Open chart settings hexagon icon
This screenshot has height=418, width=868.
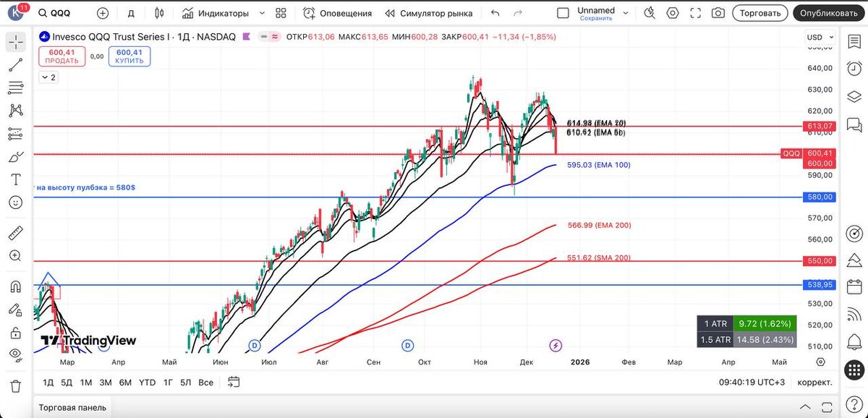click(673, 13)
